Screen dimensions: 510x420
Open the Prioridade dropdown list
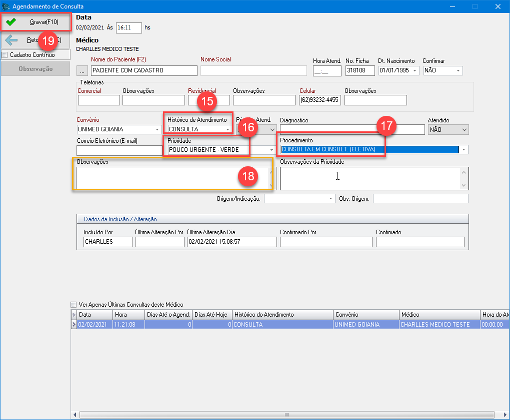272,150
